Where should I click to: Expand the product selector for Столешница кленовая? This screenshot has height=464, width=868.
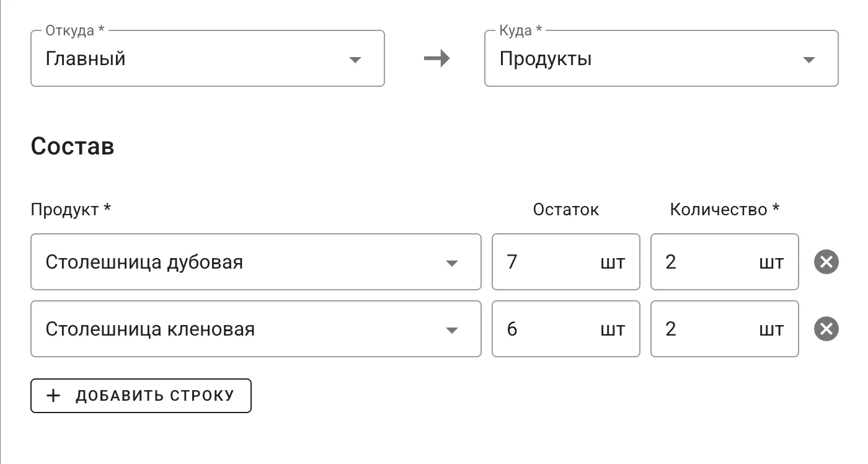256,329
